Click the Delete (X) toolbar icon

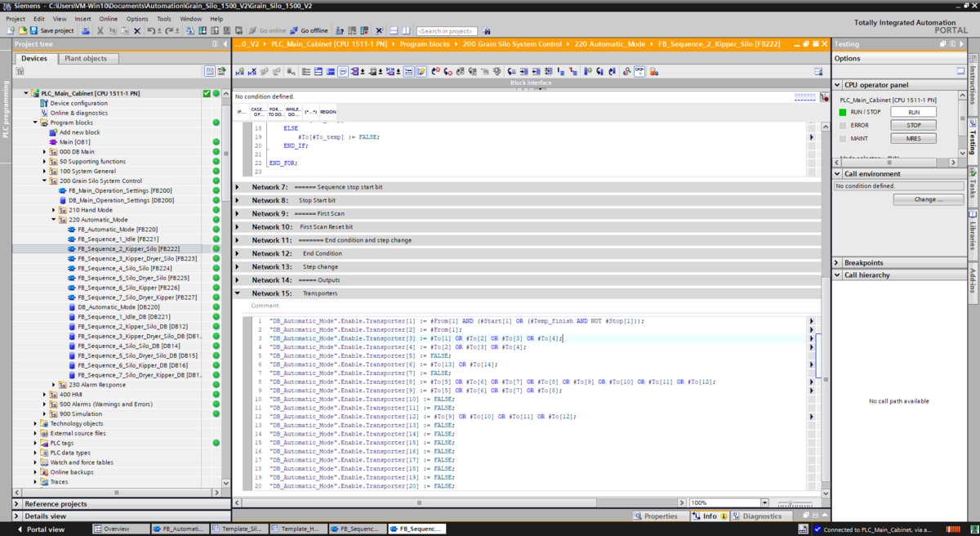point(136,31)
